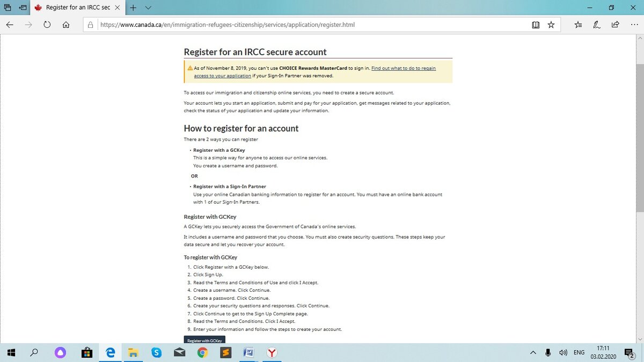Click the step 'Click Sign Up.' text
Image resolution: width=644 pixels, height=362 pixels.
point(208,275)
